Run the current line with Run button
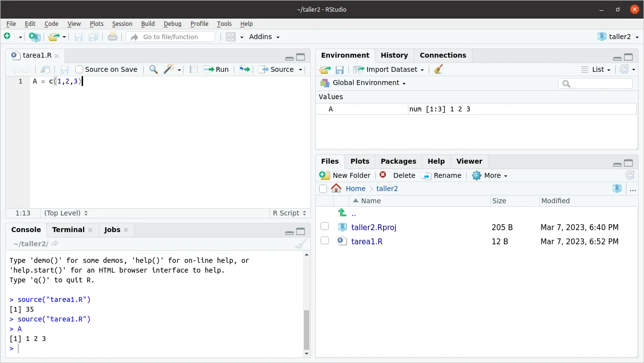 click(x=216, y=69)
